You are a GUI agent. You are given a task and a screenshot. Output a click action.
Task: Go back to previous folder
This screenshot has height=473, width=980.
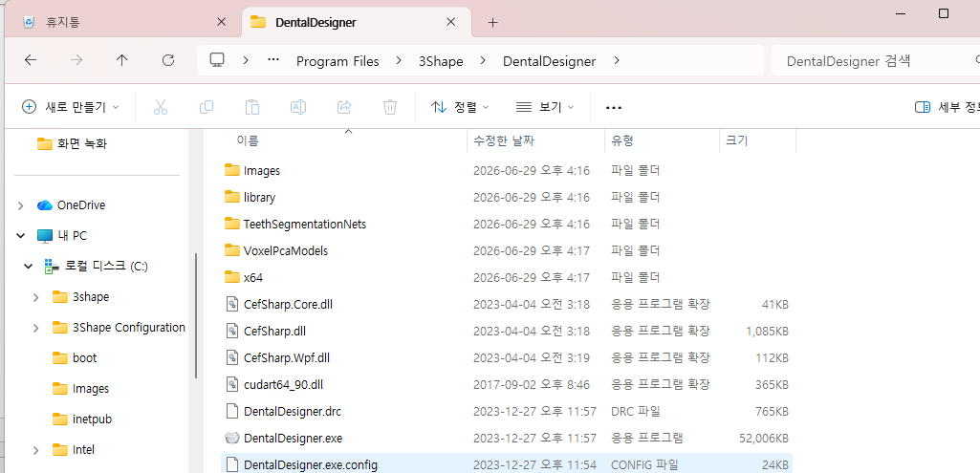[30, 60]
